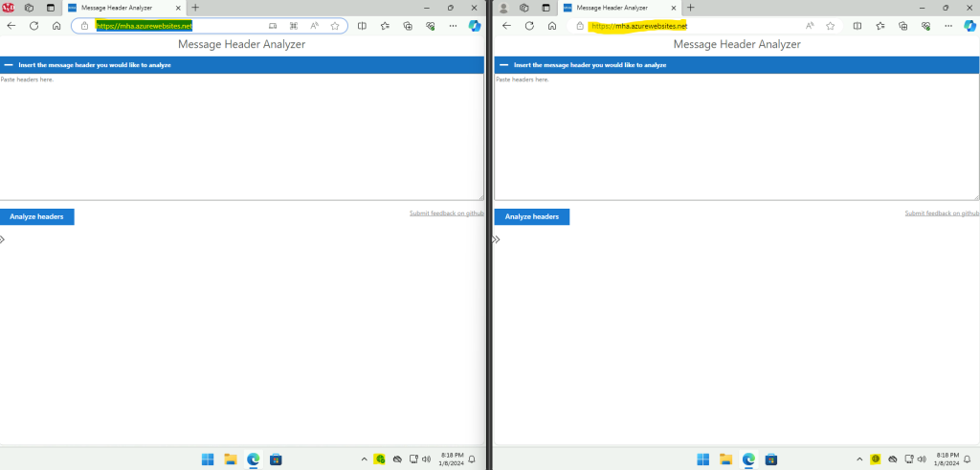This screenshot has height=470, width=980.
Task: Open Submit feedback on github in right window
Action: coord(942,213)
